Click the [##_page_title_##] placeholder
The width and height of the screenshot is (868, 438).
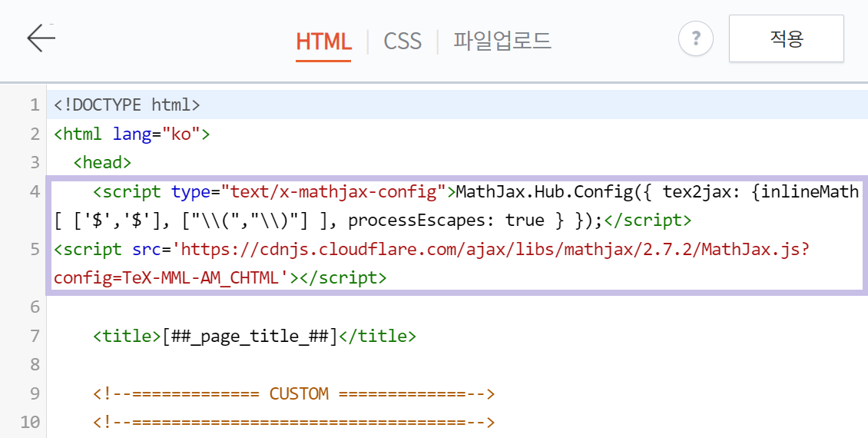tap(250, 336)
